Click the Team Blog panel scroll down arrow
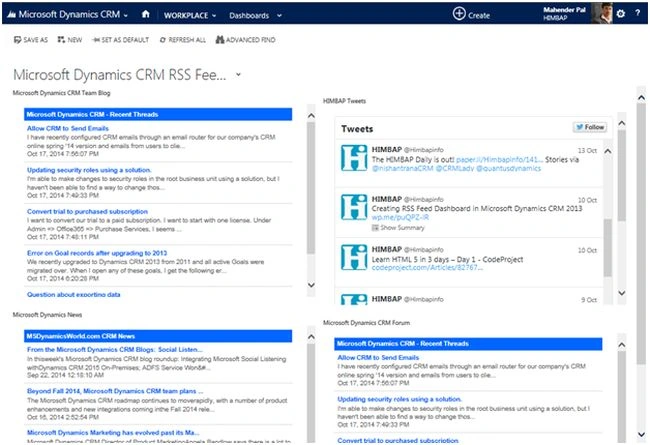Image resolution: width=650 pixels, height=445 pixels. pyautogui.click(x=311, y=285)
